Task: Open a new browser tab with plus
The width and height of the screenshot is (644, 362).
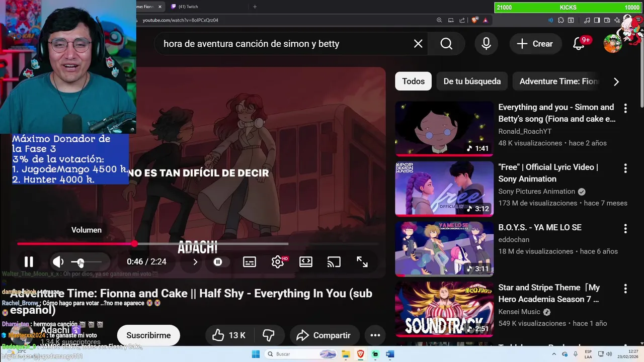Action: tap(255, 7)
